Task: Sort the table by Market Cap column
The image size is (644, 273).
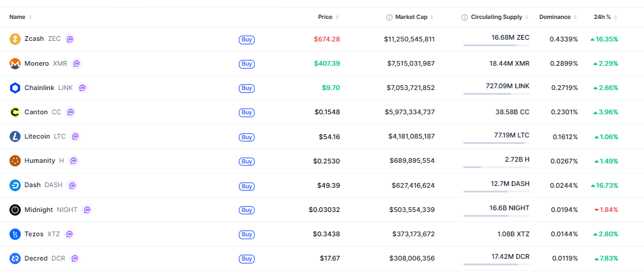Action: (414, 17)
